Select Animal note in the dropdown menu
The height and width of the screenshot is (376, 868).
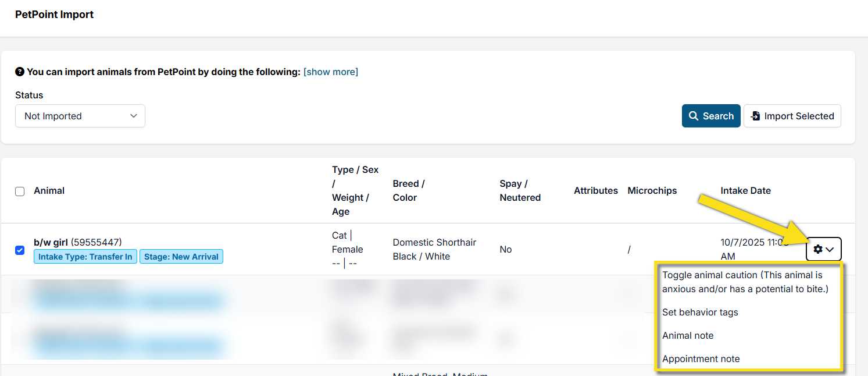[x=688, y=335]
